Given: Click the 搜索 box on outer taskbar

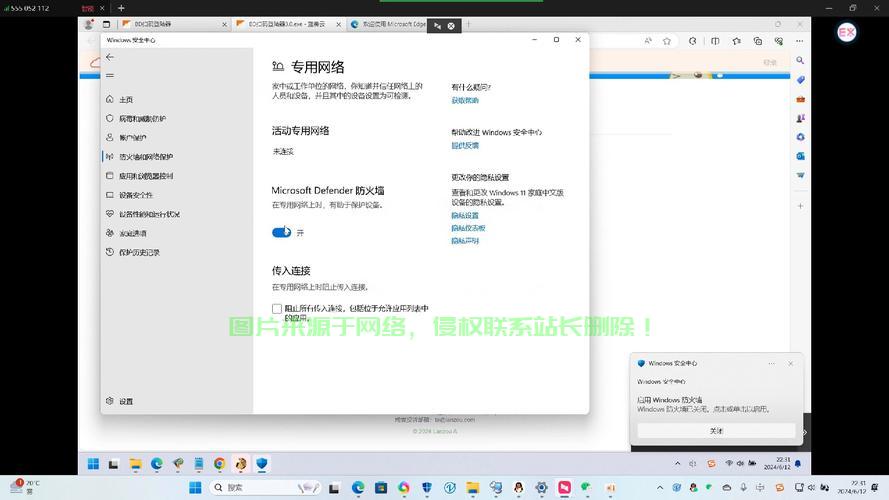Looking at the screenshot, I should 265,488.
